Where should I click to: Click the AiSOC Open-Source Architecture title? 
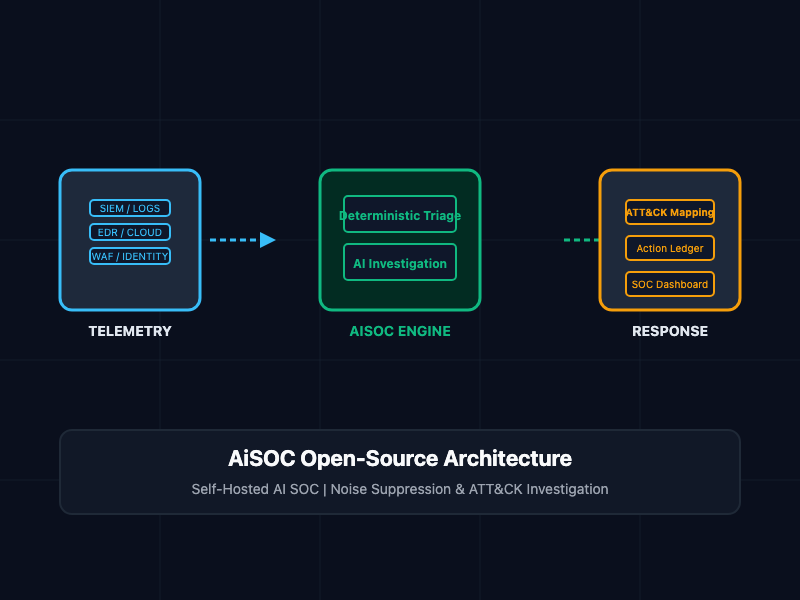coord(400,458)
